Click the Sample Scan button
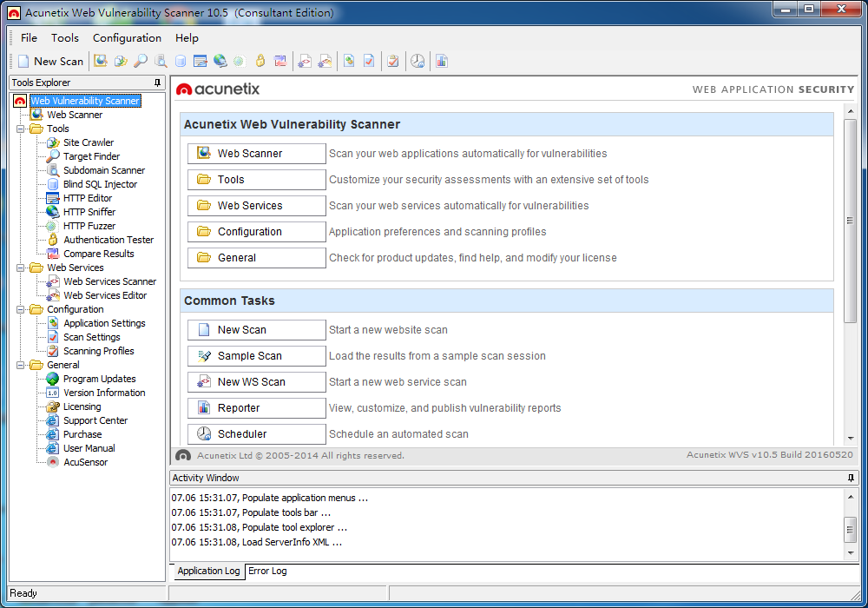This screenshot has width=868, height=608. coord(256,355)
